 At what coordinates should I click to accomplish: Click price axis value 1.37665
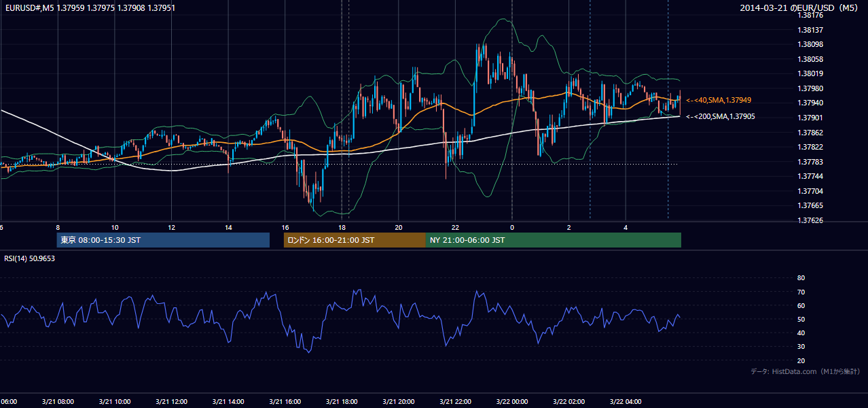(x=810, y=205)
